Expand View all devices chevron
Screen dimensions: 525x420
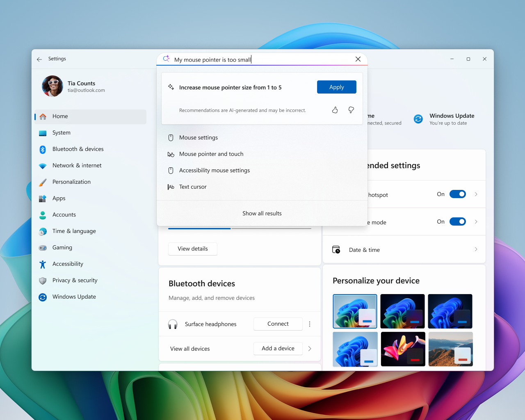(x=310, y=349)
